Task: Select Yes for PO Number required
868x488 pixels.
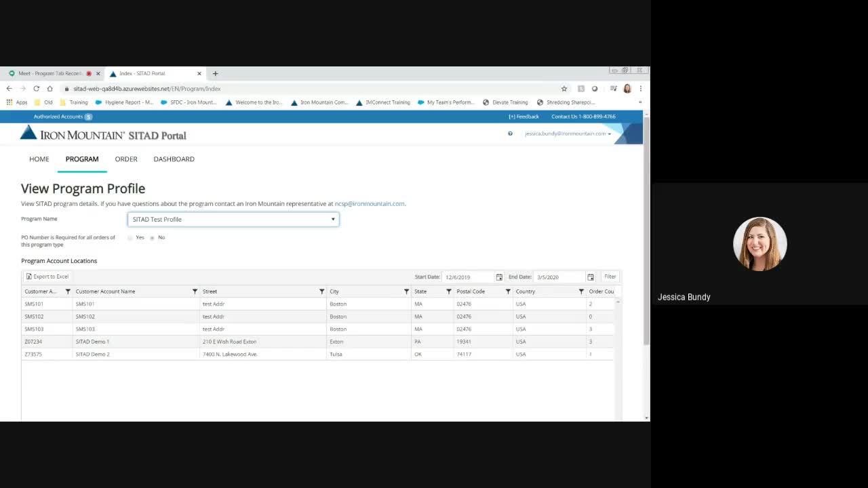Action: [130, 238]
